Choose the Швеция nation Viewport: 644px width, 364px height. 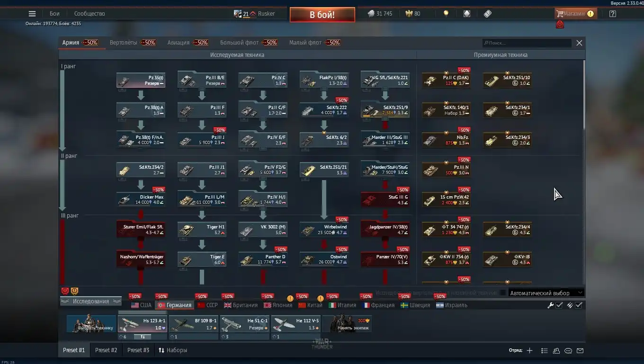tap(415, 305)
